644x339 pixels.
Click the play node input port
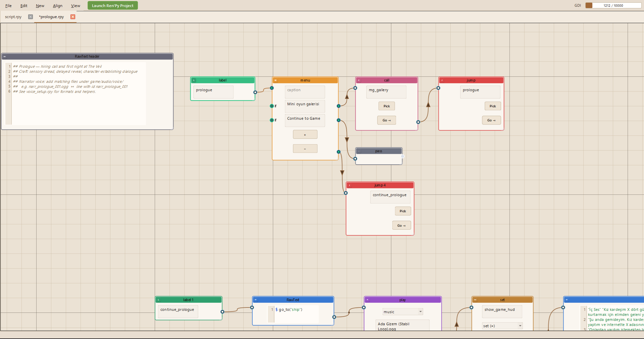(364, 307)
